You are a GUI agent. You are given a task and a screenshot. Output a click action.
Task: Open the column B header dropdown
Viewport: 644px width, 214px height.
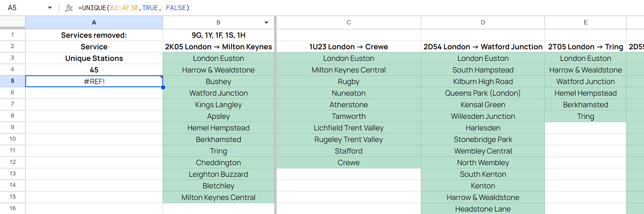pos(266,22)
